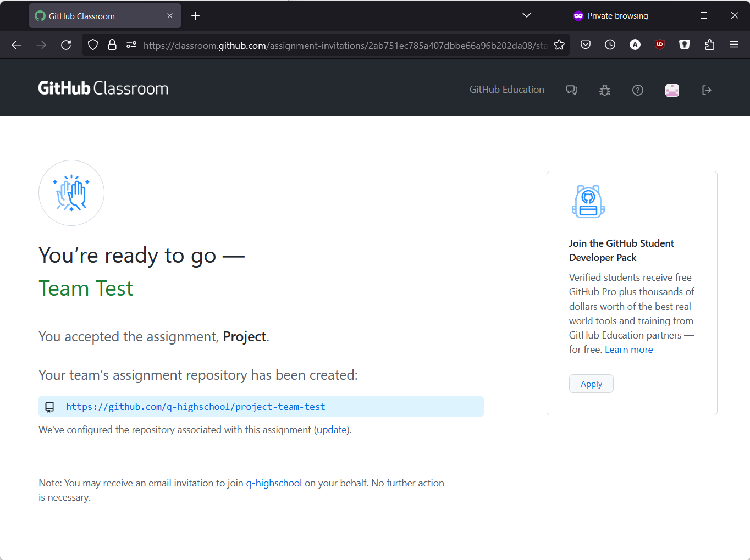
Task: Click the q-highschool organization link
Action: coord(274,483)
